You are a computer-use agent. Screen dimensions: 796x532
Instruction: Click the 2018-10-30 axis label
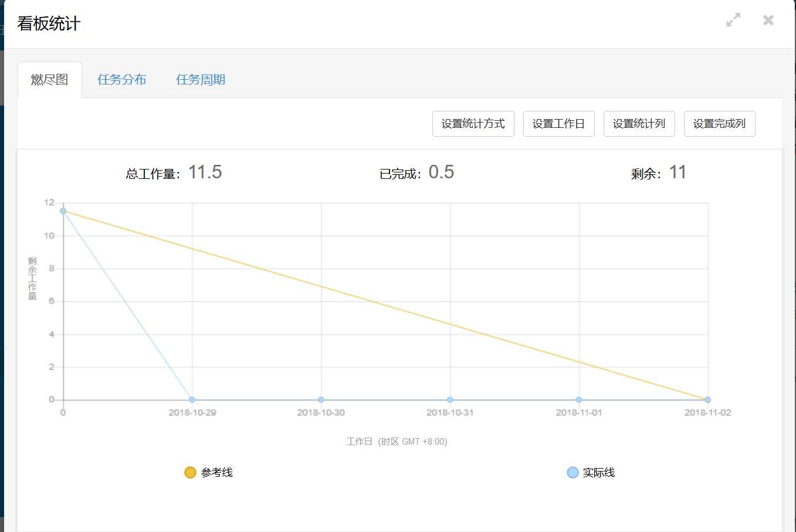tap(321, 413)
